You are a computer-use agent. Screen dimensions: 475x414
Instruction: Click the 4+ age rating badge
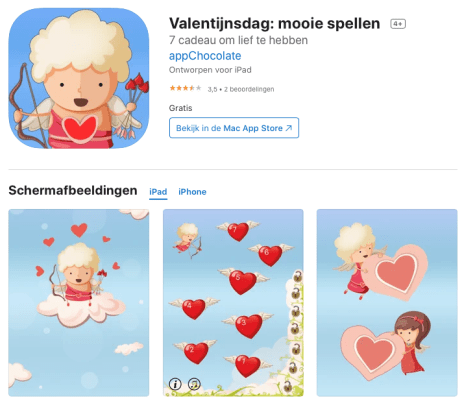[x=398, y=24]
